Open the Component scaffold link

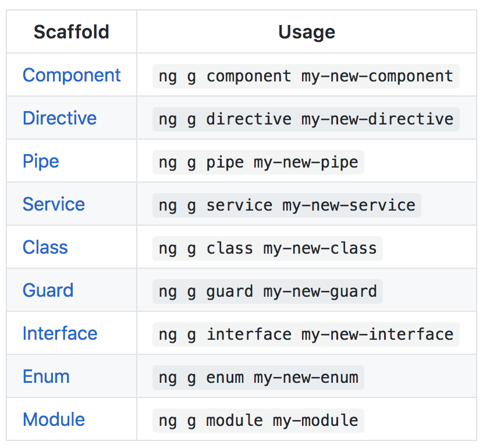coord(72,75)
